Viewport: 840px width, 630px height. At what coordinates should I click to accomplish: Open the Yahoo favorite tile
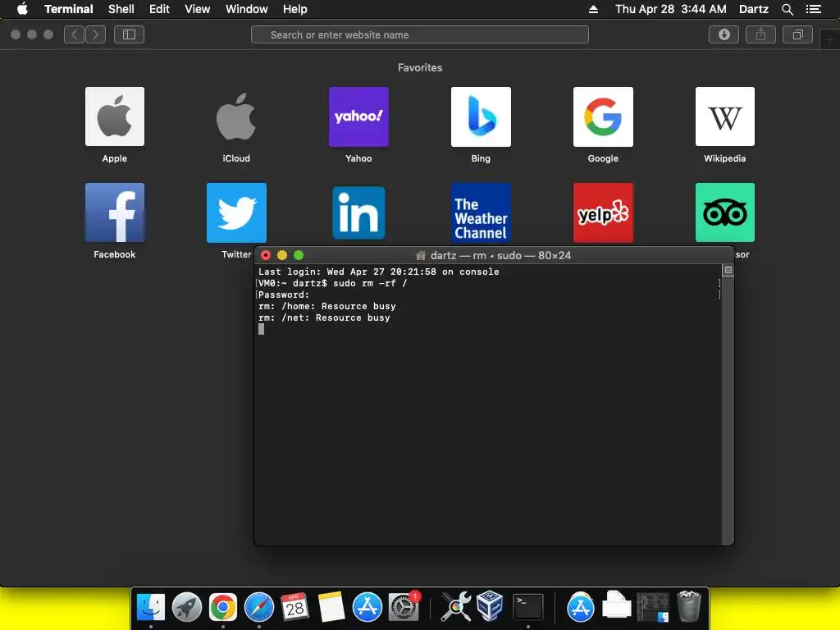pos(358,116)
